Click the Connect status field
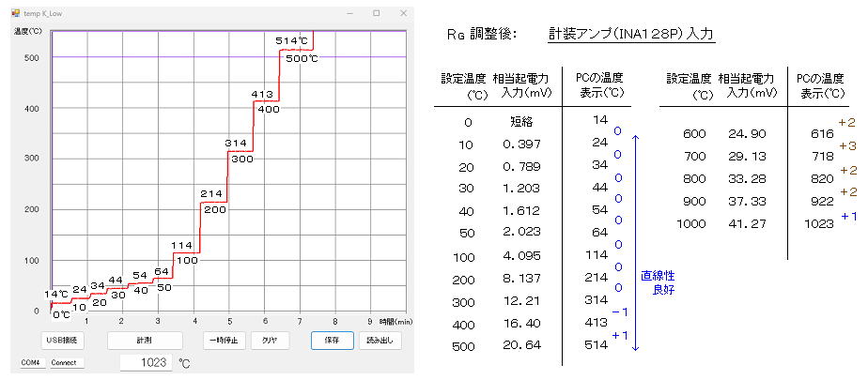The width and height of the screenshot is (868, 380). coord(65,362)
